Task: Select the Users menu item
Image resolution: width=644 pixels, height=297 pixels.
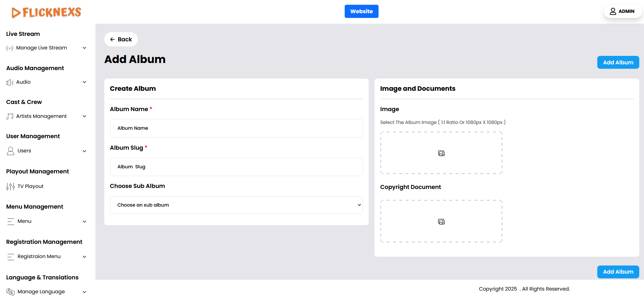Action: pyautogui.click(x=24, y=151)
